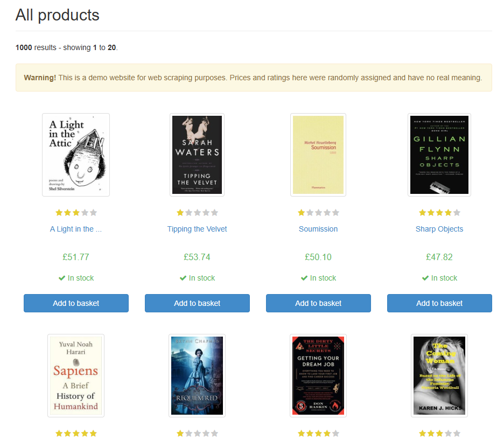Image resolution: width=504 pixels, height=440 pixels.
Task: Click The Requiem Red cover image
Action: (197, 375)
